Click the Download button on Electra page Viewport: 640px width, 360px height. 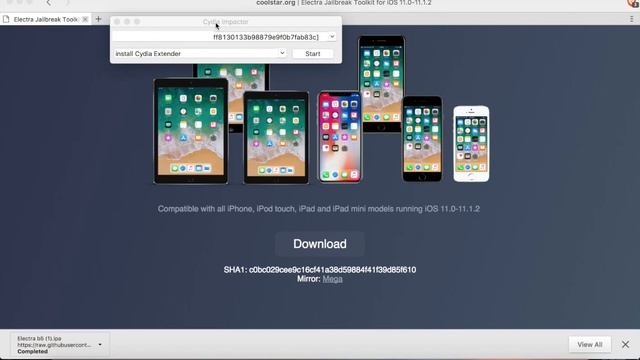pyautogui.click(x=320, y=244)
